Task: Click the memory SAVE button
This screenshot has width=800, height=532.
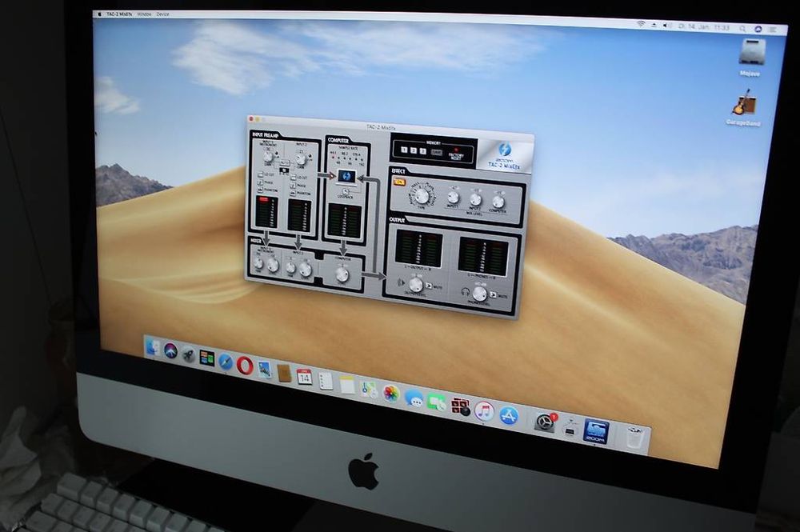Action: pyautogui.click(x=436, y=153)
